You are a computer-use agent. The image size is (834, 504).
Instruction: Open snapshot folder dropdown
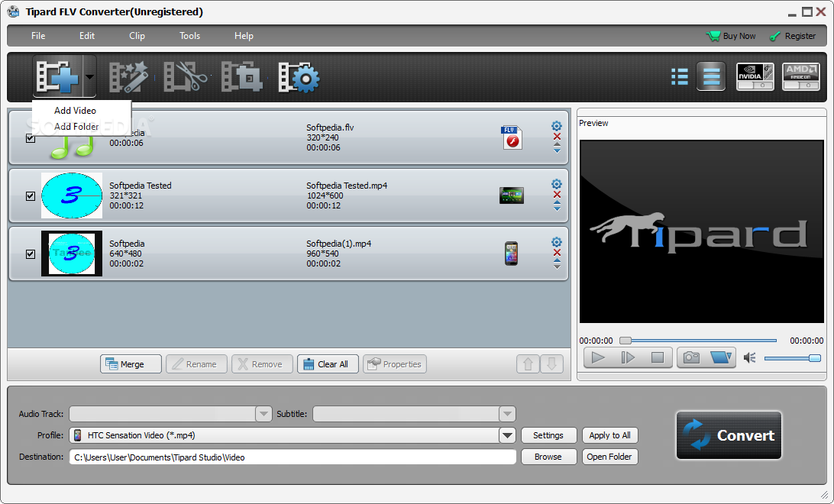(721, 358)
